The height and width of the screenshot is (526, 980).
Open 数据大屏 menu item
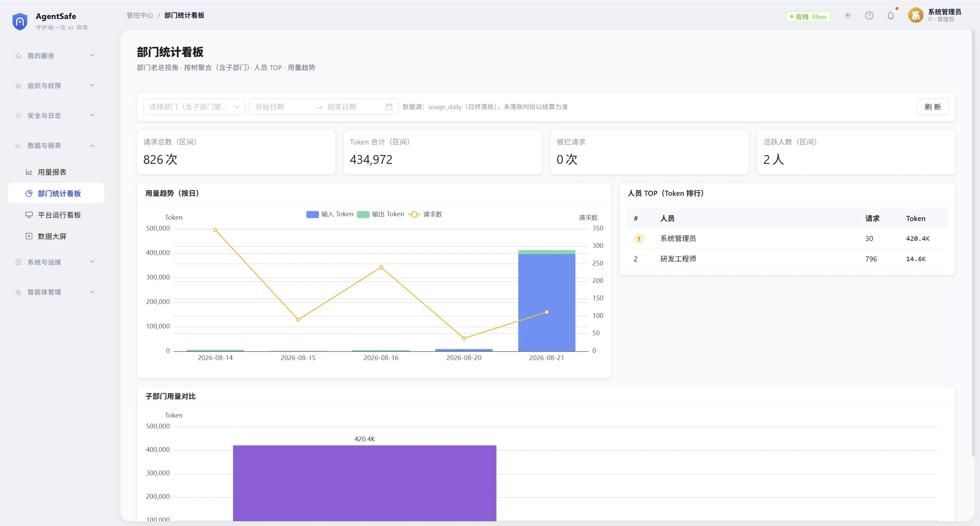tap(56, 236)
